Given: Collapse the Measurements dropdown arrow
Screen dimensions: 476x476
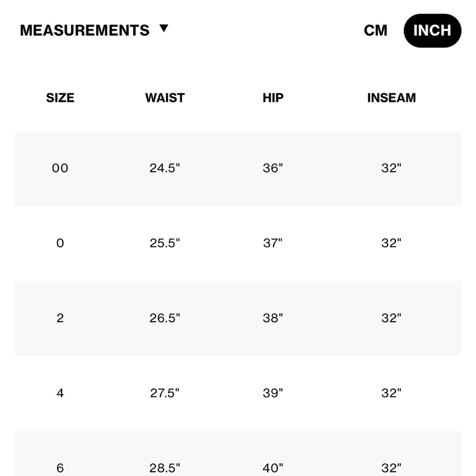Looking at the screenshot, I should click(x=164, y=28).
